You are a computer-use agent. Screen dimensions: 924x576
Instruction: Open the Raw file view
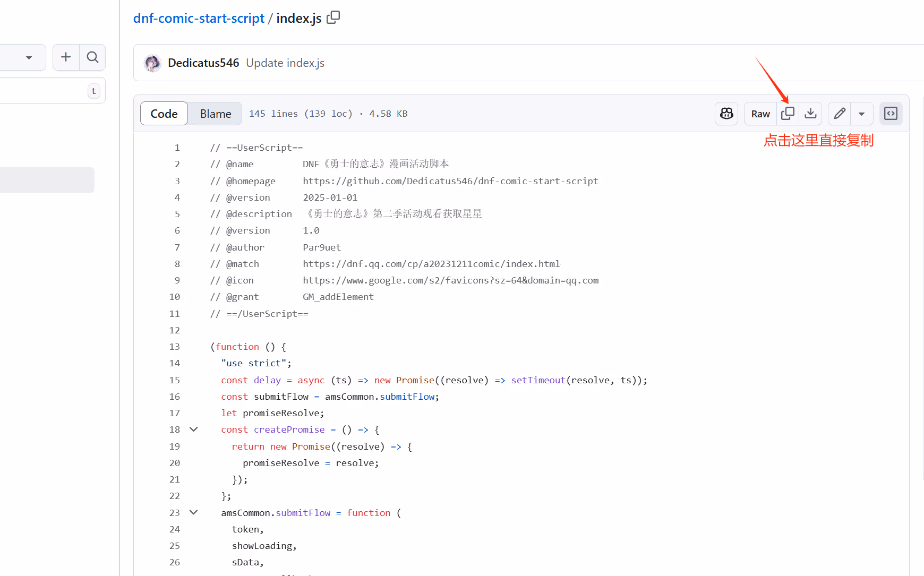760,114
